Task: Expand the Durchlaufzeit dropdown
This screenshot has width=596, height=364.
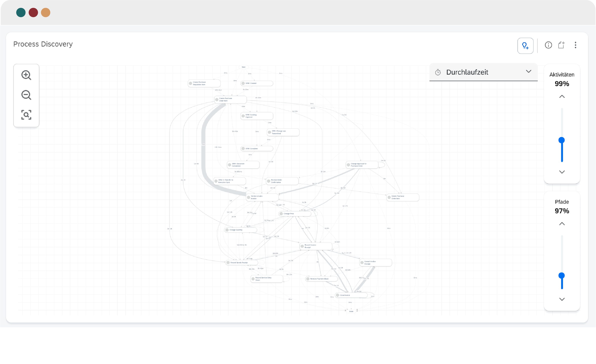Action: [x=528, y=72]
